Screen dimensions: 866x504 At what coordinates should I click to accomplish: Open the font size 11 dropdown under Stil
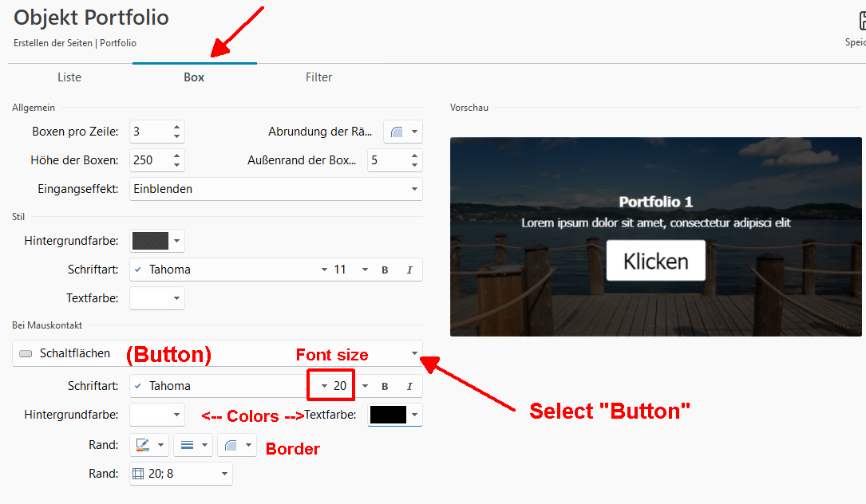pos(365,270)
